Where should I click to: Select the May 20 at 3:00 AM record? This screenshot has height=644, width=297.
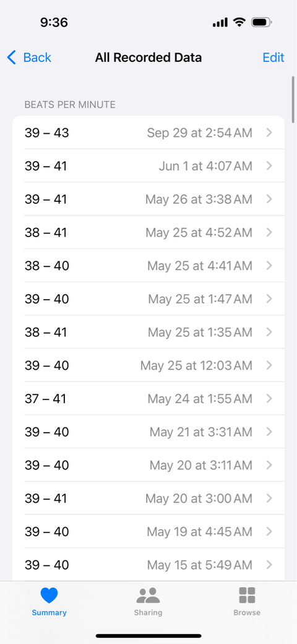click(x=148, y=498)
